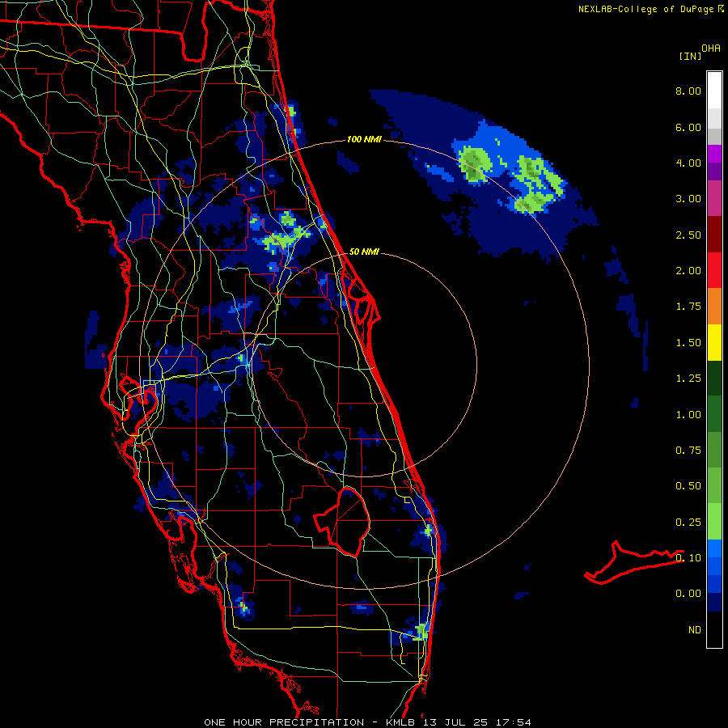Select the dark maroon legend swatch
Screen dimensions: 728x728
click(x=714, y=235)
